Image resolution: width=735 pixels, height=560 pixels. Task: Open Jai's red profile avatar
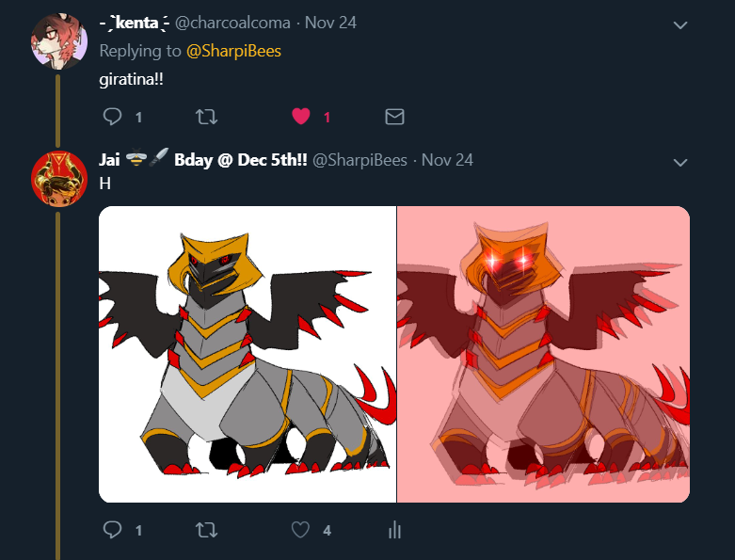59,179
